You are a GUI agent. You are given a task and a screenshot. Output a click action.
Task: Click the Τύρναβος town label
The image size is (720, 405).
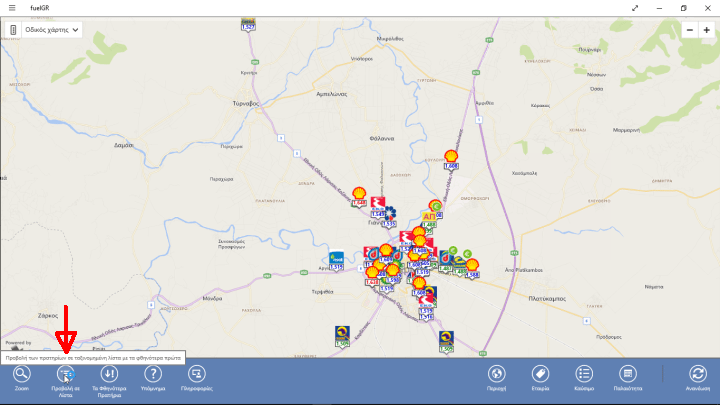click(x=246, y=104)
